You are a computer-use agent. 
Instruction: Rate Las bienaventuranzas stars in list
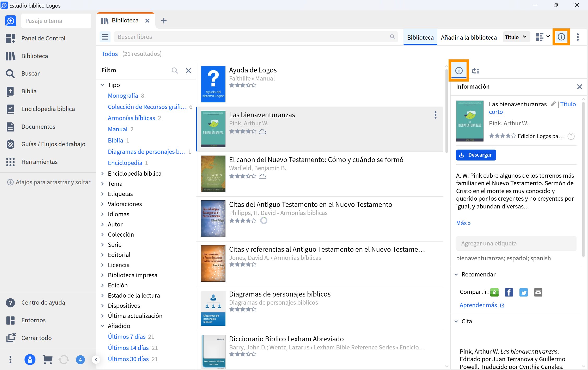pyautogui.click(x=243, y=131)
